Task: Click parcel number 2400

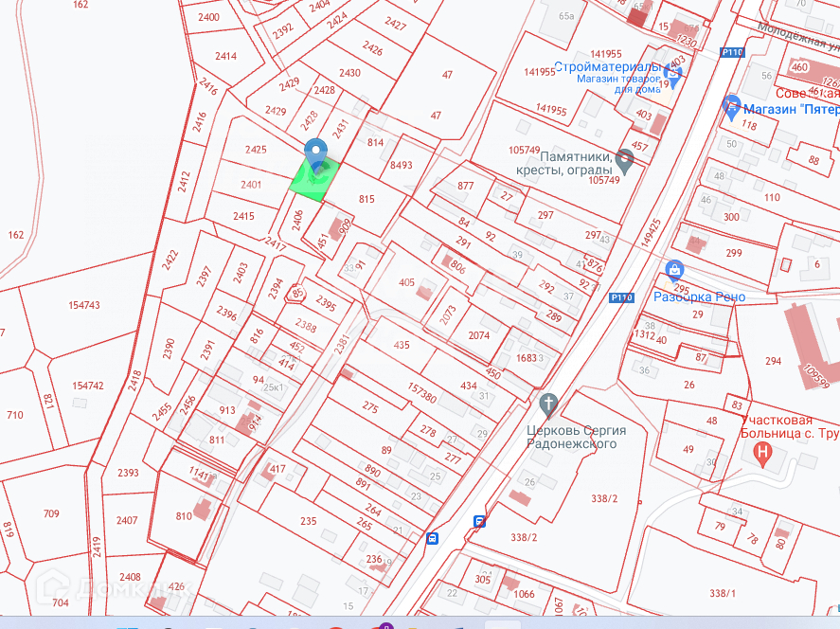Action: (208, 17)
